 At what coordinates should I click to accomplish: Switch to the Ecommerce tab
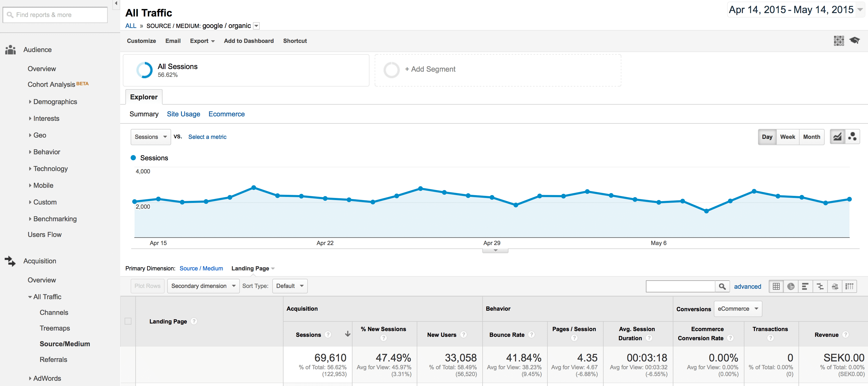(227, 114)
